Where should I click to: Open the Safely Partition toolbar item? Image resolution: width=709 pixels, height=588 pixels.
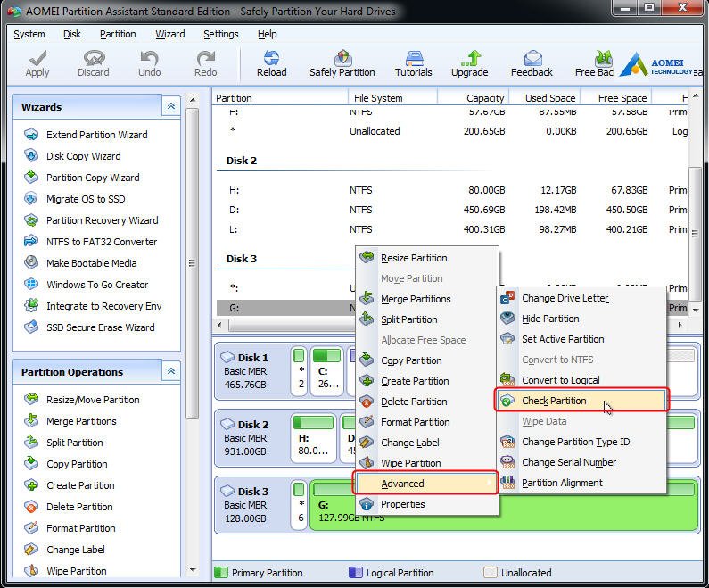click(342, 63)
